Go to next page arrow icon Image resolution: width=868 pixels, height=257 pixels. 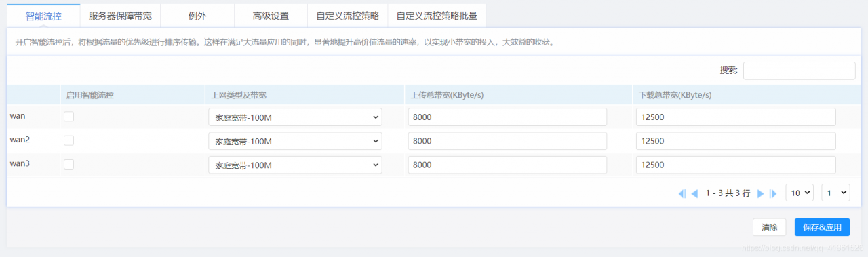pyautogui.click(x=760, y=193)
